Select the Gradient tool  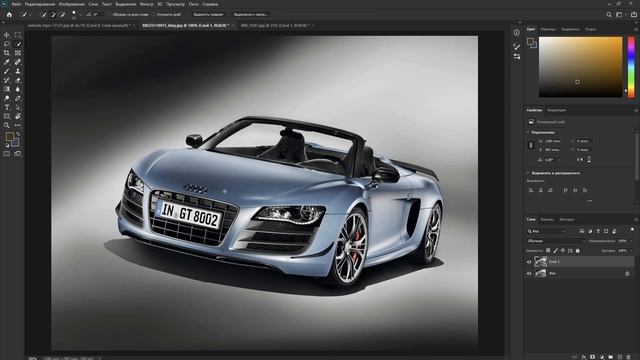tap(7, 89)
